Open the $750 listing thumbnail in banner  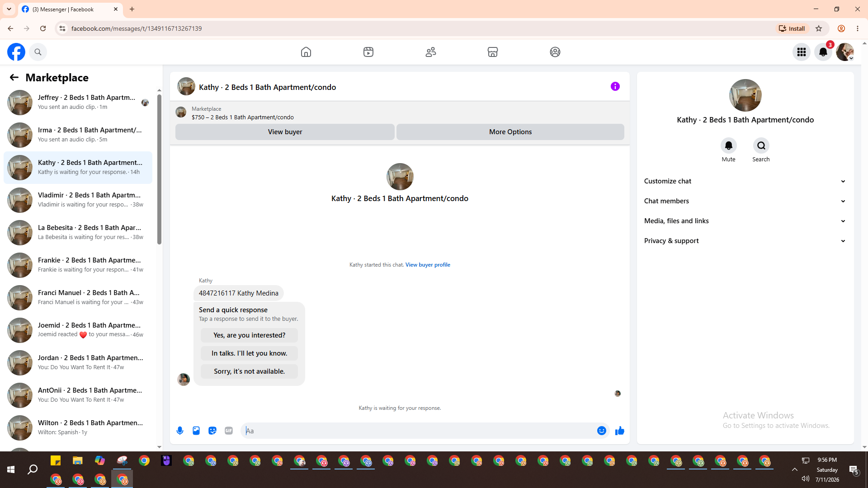point(181,112)
